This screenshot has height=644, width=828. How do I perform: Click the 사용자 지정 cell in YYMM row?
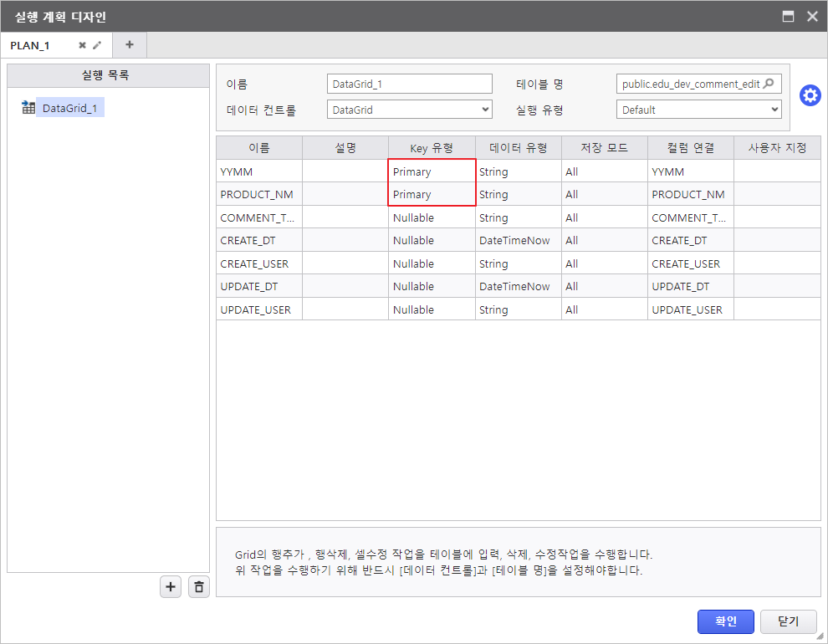[x=777, y=171]
